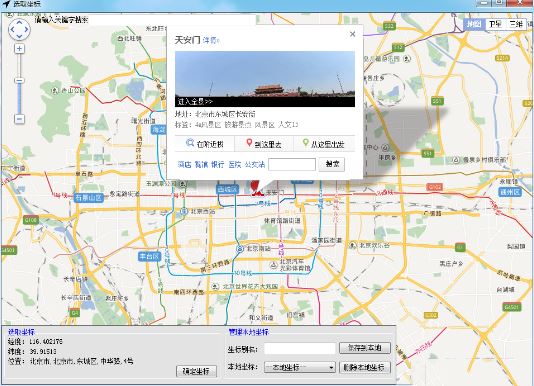Click the green pin icon in 从这里出发

click(305, 143)
